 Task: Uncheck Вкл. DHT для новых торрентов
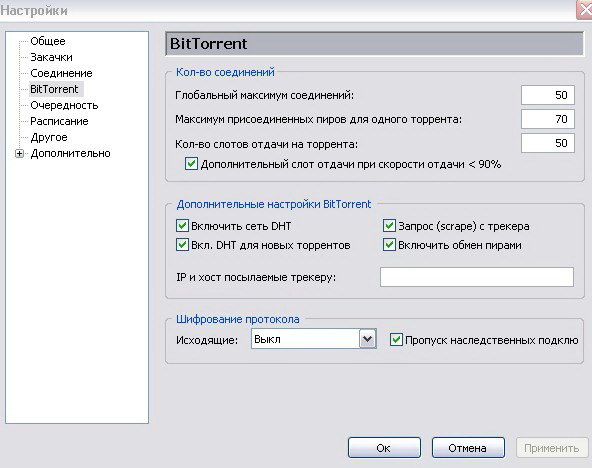tap(182, 245)
